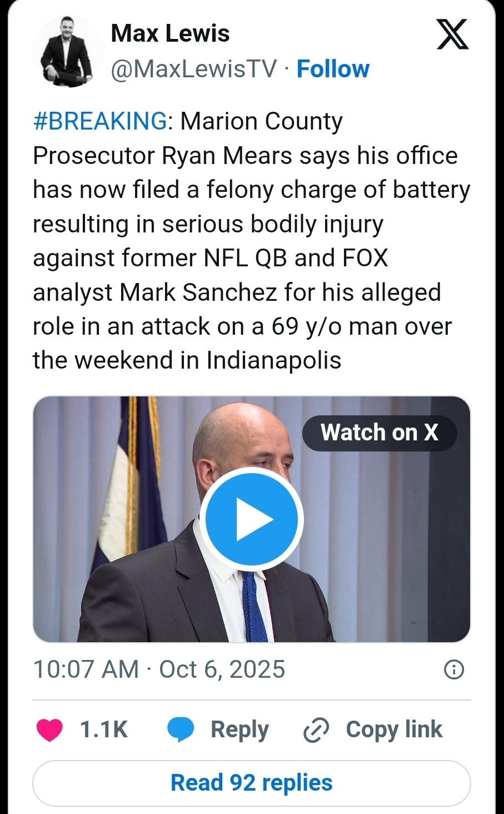Open the press conference video thumbnail

251,519
